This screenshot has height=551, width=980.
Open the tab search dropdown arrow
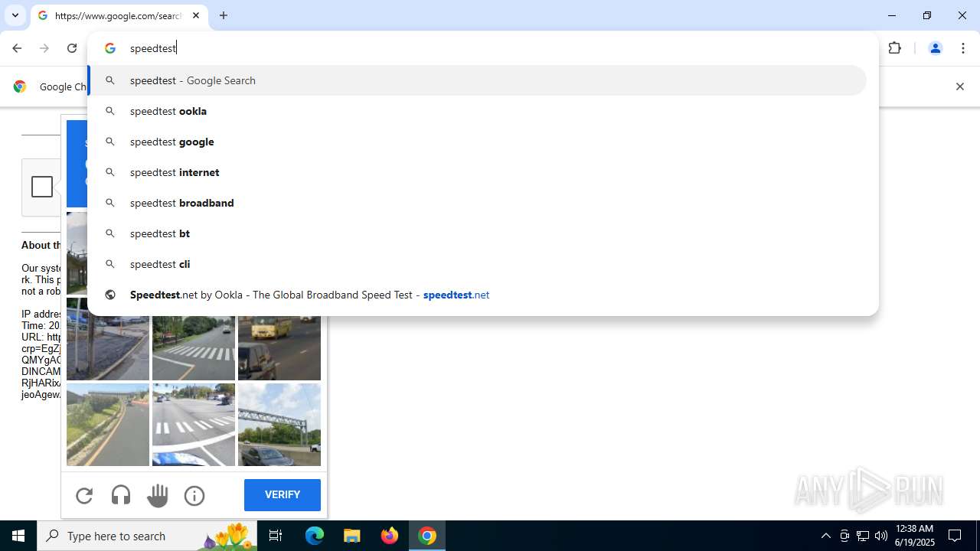15,15
